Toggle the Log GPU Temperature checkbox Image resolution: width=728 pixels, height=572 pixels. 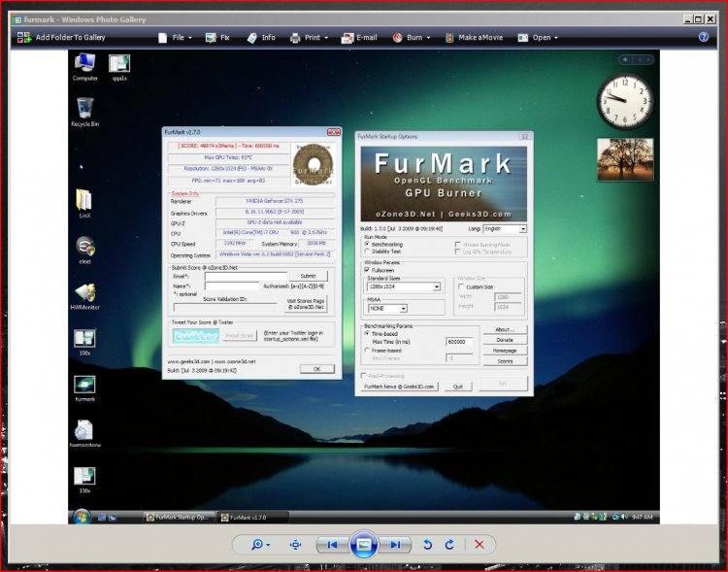[x=458, y=252]
